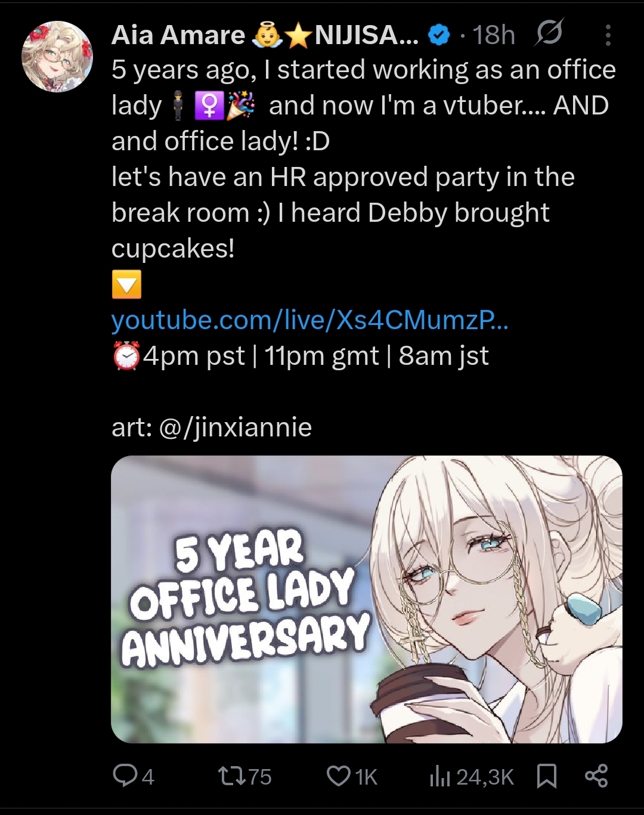Bookmark this post
Screen dimensions: 644x815
point(547,776)
